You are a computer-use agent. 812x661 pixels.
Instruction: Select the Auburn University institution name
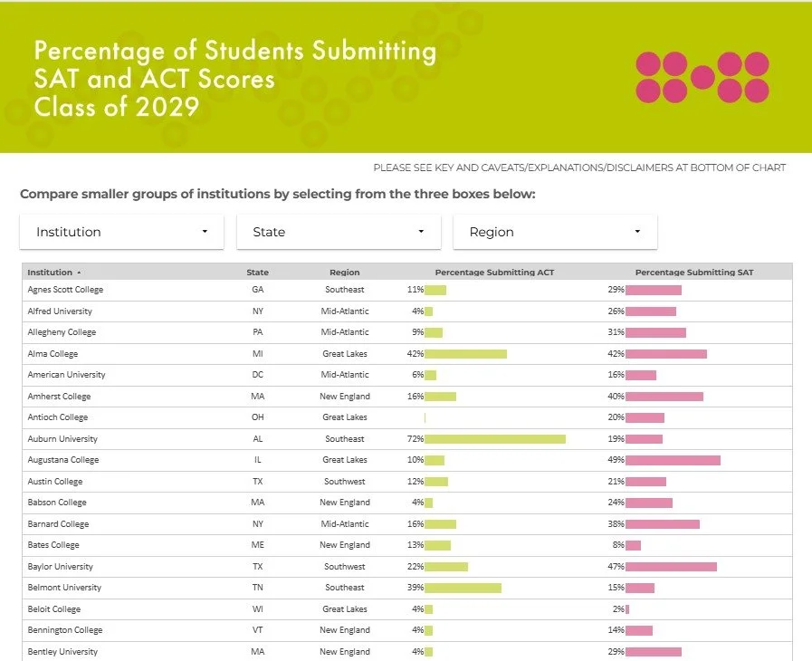(x=62, y=439)
